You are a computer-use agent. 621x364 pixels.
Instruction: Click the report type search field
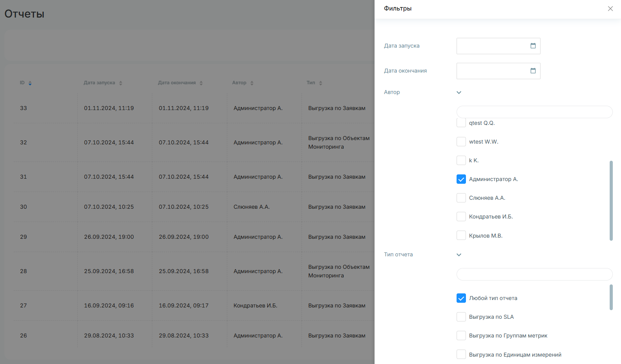pyautogui.click(x=534, y=274)
